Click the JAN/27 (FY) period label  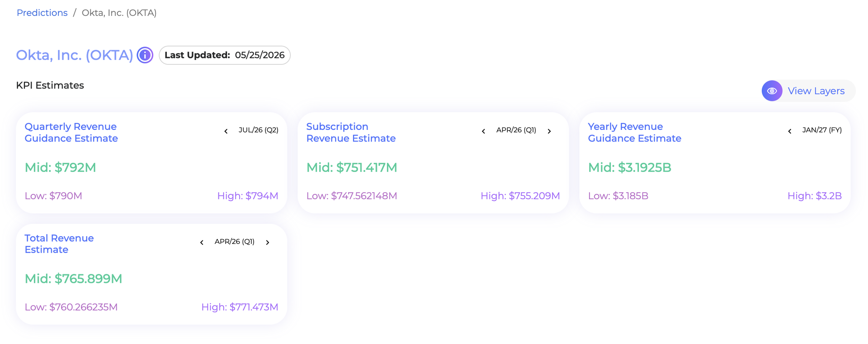coord(822,130)
